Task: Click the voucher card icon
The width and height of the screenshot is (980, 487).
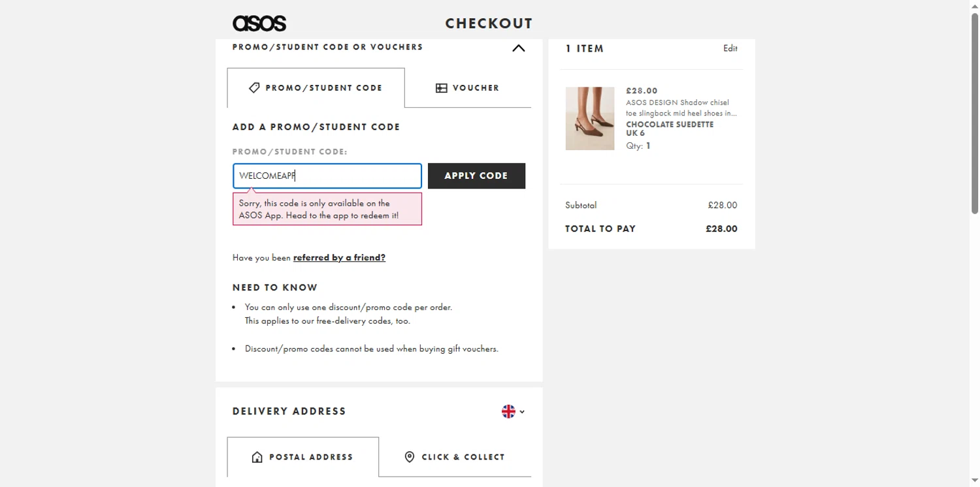Action: 442,88
